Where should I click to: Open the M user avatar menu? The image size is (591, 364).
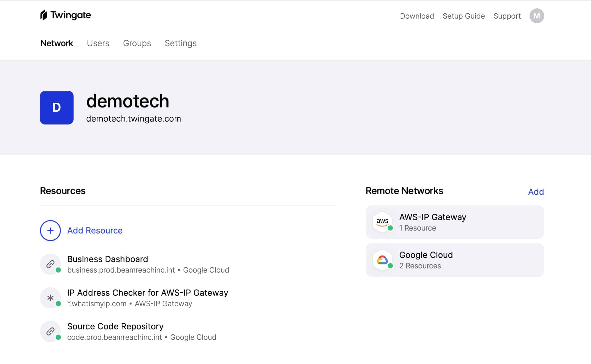[x=537, y=16]
